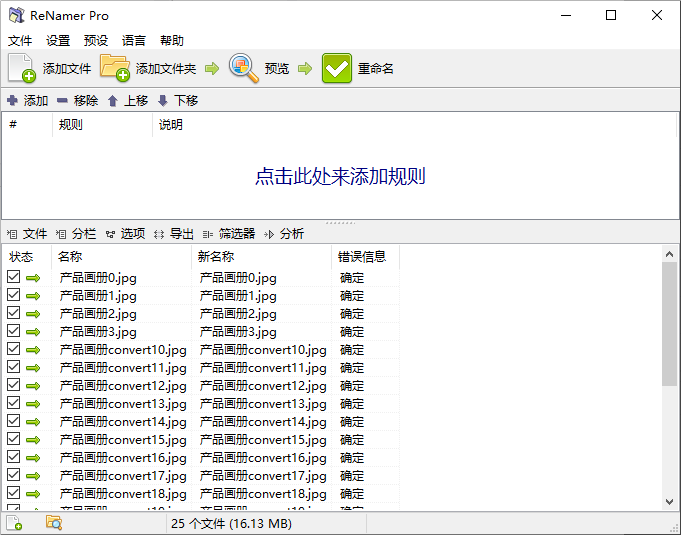Open the 分析 analyze tool
The width and height of the screenshot is (681, 535).
[284, 234]
